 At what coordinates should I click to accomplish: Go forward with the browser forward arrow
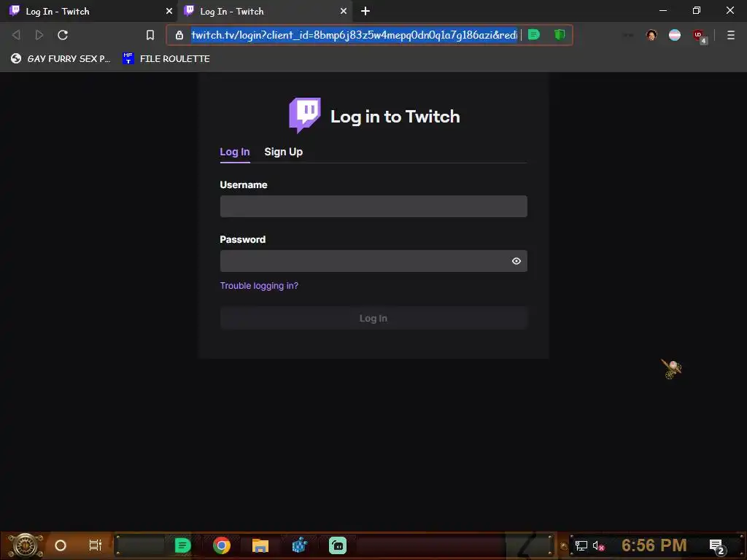[x=39, y=35]
